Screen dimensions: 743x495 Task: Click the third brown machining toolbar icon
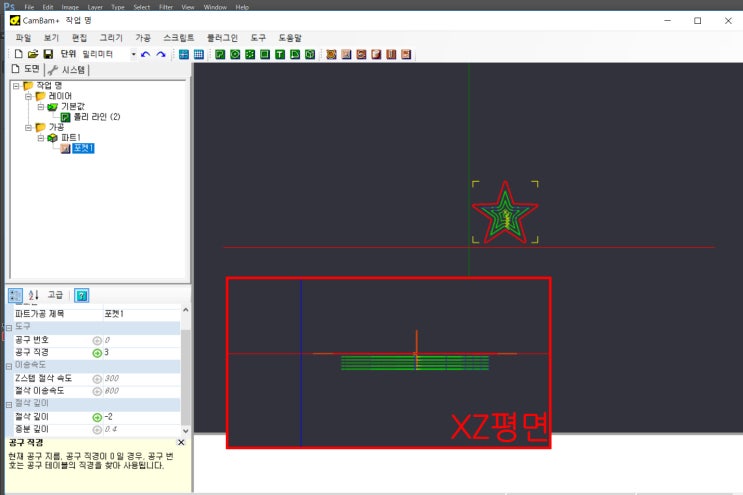pos(361,54)
